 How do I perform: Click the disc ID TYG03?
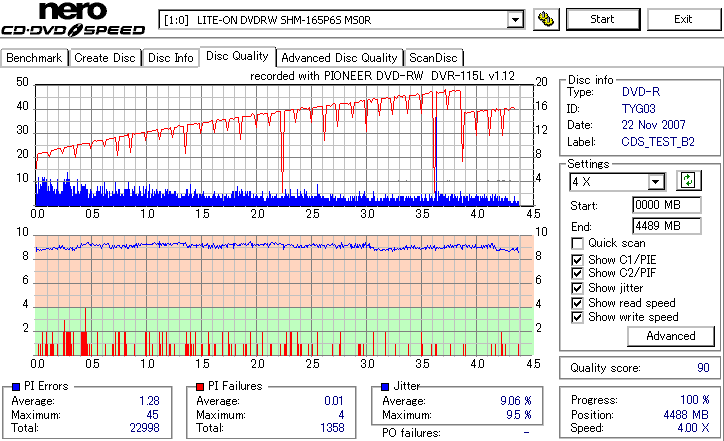tap(639, 109)
